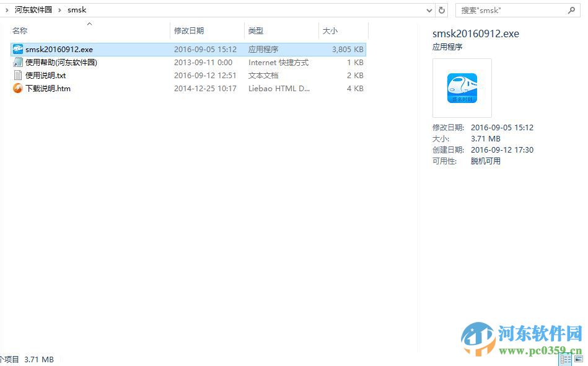Refresh the folder with the reload icon
This screenshot has height=366, width=588.
point(442,10)
